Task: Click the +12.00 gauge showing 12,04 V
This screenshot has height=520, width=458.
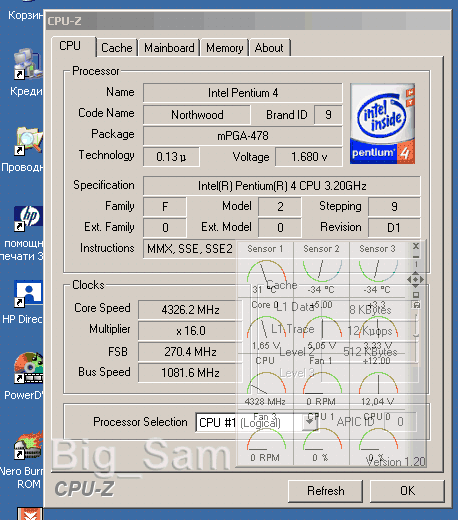Action: pyautogui.click(x=377, y=382)
